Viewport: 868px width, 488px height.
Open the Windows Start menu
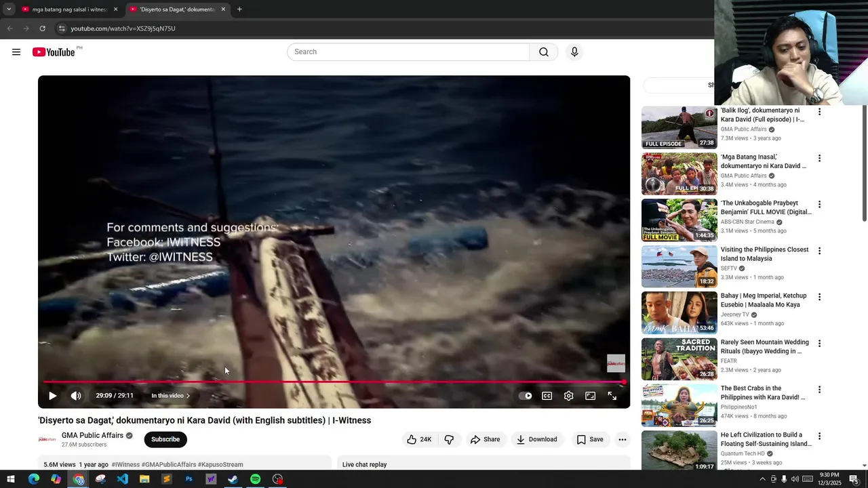[x=11, y=479]
